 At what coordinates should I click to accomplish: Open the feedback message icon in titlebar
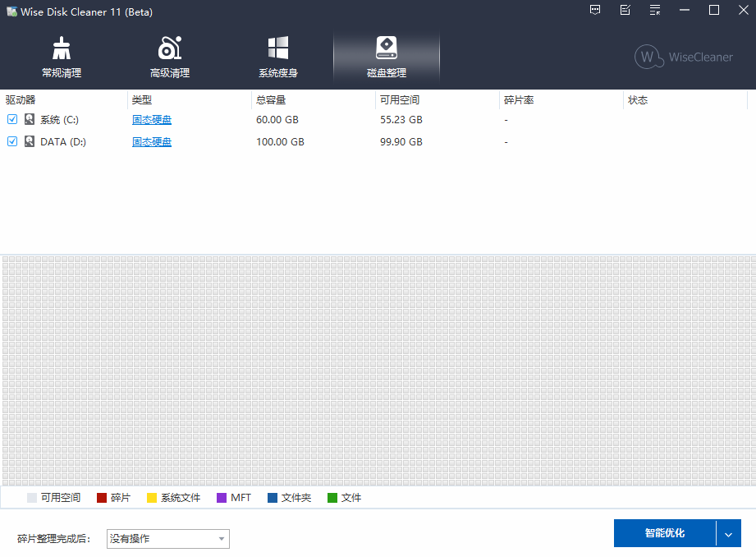point(594,11)
